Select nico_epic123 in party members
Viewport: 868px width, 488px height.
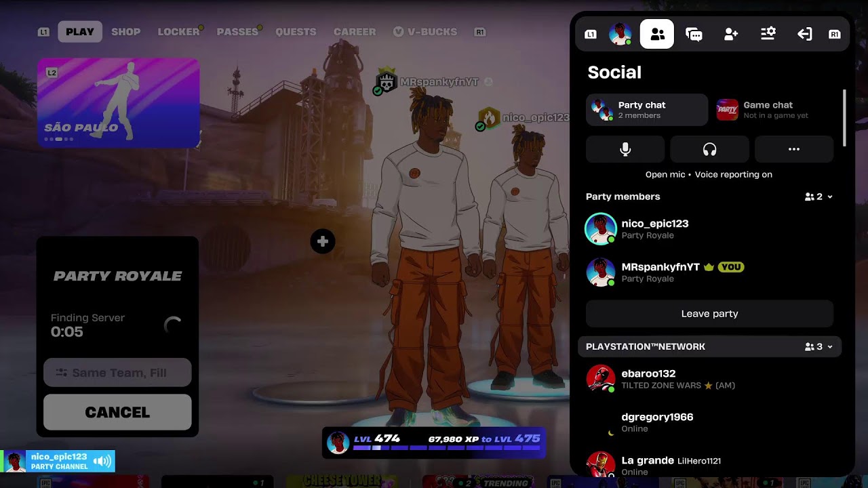(x=709, y=229)
